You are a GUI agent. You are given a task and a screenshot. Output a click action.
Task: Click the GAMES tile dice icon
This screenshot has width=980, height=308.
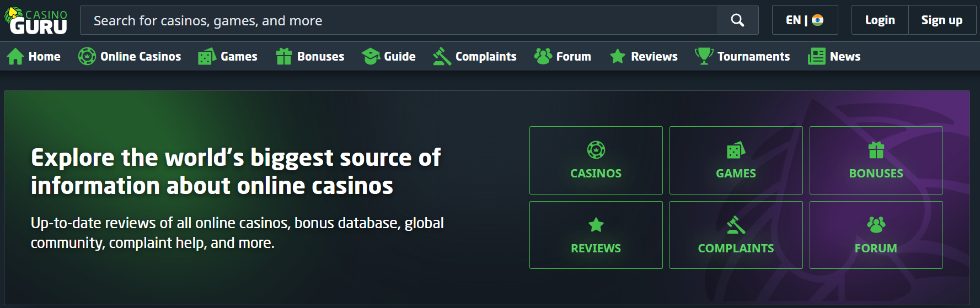coord(736,150)
